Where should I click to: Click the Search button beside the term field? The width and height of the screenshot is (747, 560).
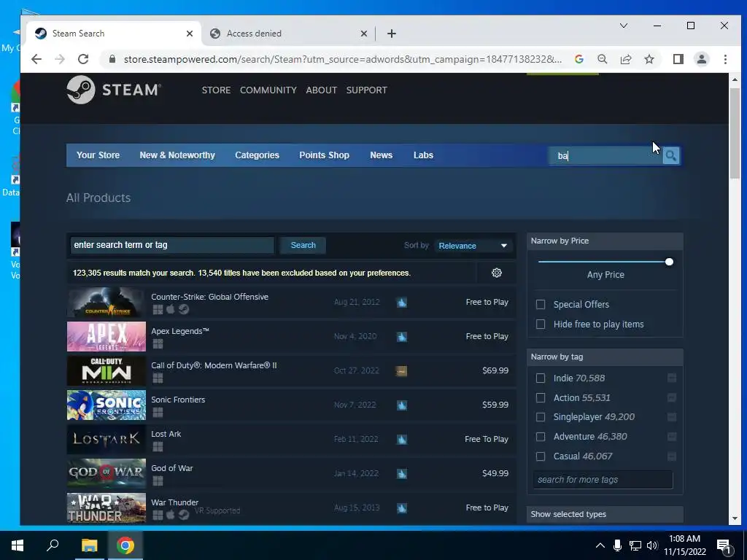coord(303,245)
